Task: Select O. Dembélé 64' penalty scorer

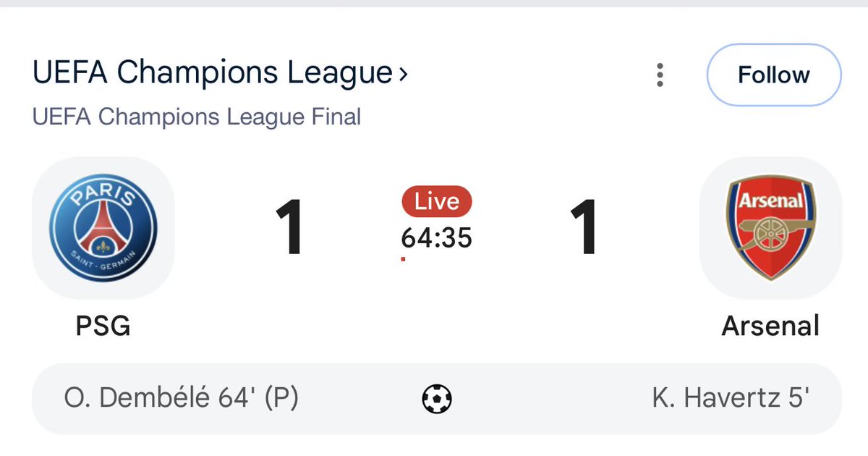Action: pos(181,398)
